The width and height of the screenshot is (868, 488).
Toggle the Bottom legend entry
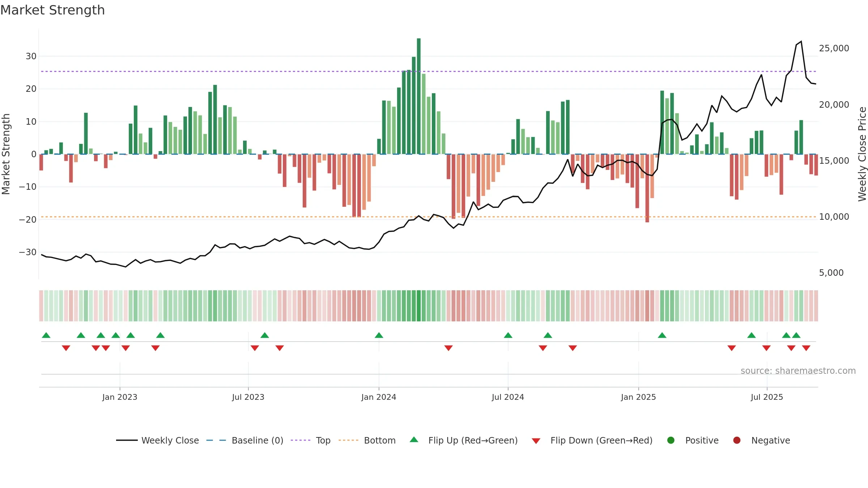[x=367, y=440]
